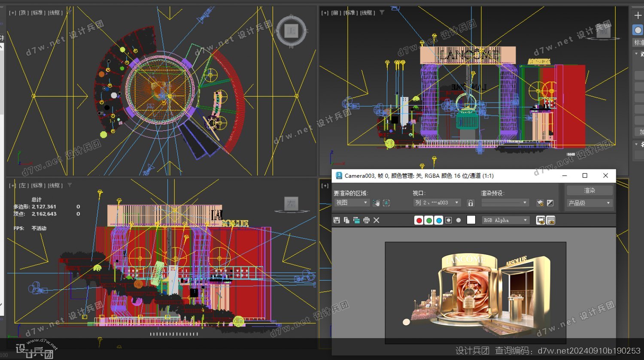This screenshot has height=360, width=644.
Task: Open render setup via teapot icon
Action: (x=541, y=203)
